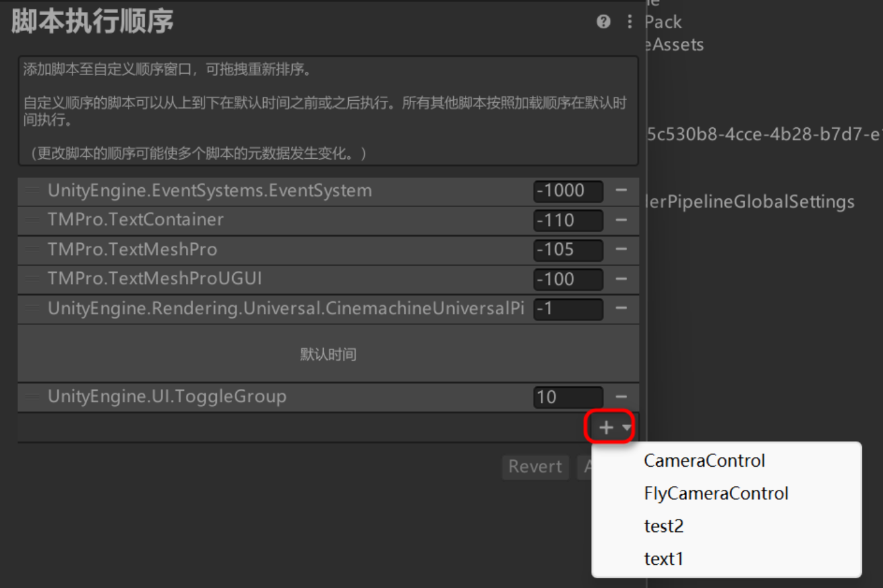This screenshot has height=588, width=883.
Task: Click the -1000 order value field for EventSystem
Action: tap(568, 191)
